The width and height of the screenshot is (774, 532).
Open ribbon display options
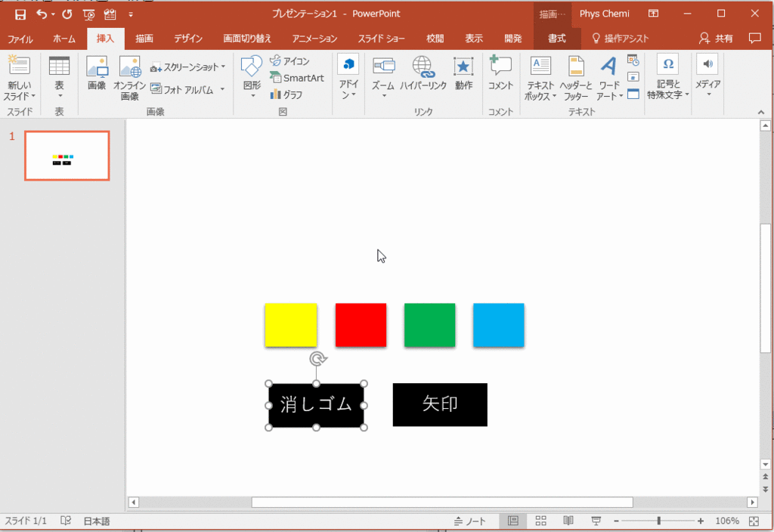click(653, 14)
